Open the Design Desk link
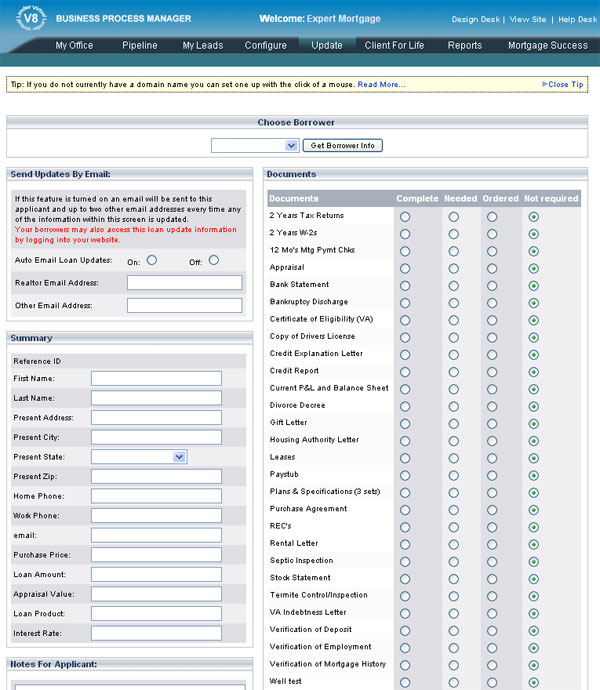 pyautogui.click(x=475, y=19)
